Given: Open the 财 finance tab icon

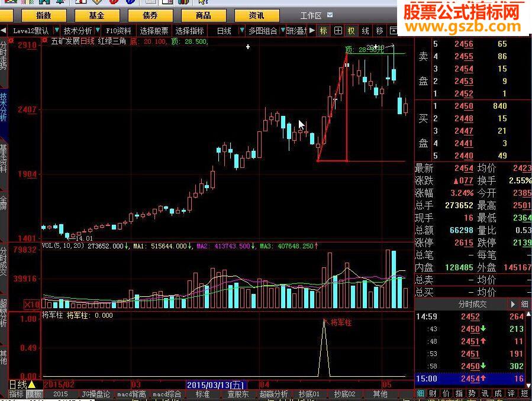Looking at the screenshot, I should 433,393.
